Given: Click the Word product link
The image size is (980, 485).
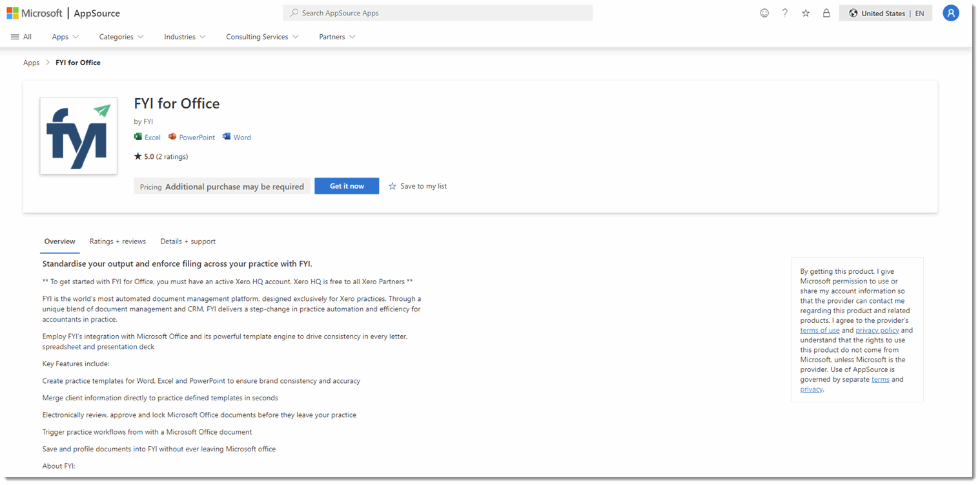Looking at the screenshot, I should [x=237, y=137].
